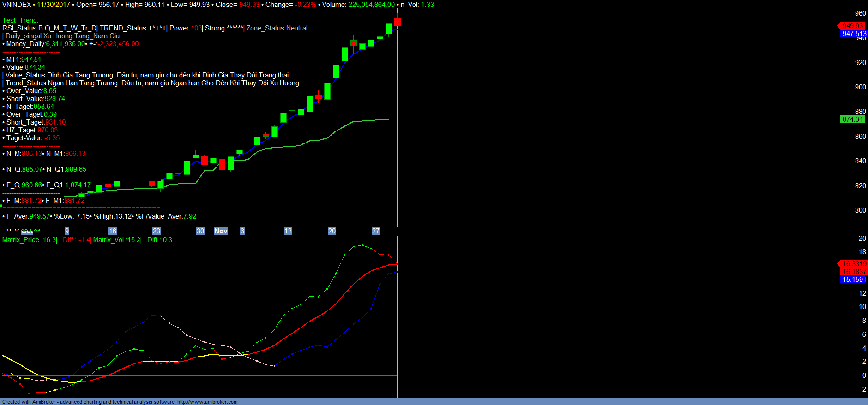This screenshot has height=405, width=868.
Task: Click the Matrix_Price 16.3 indicator label
Action: click(x=30, y=240)
